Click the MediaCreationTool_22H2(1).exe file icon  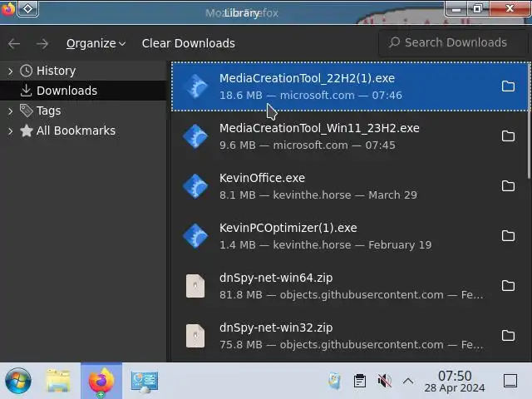coord(195,86)
